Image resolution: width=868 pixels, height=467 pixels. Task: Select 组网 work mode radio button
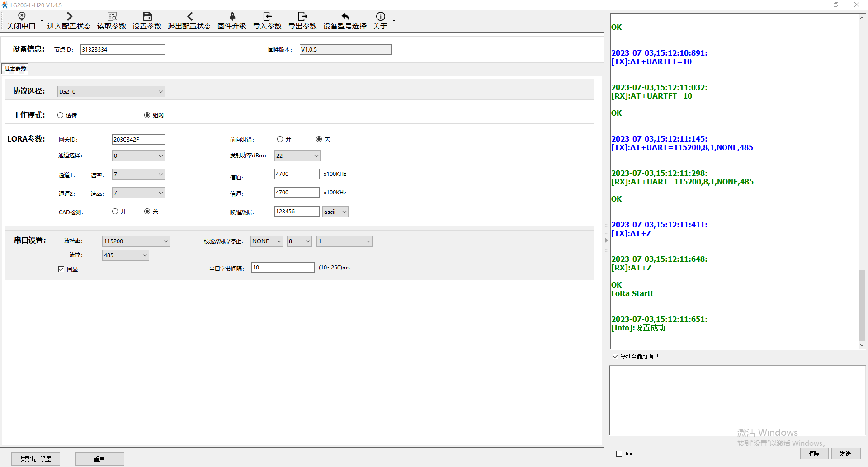click(x=147, y=115)
